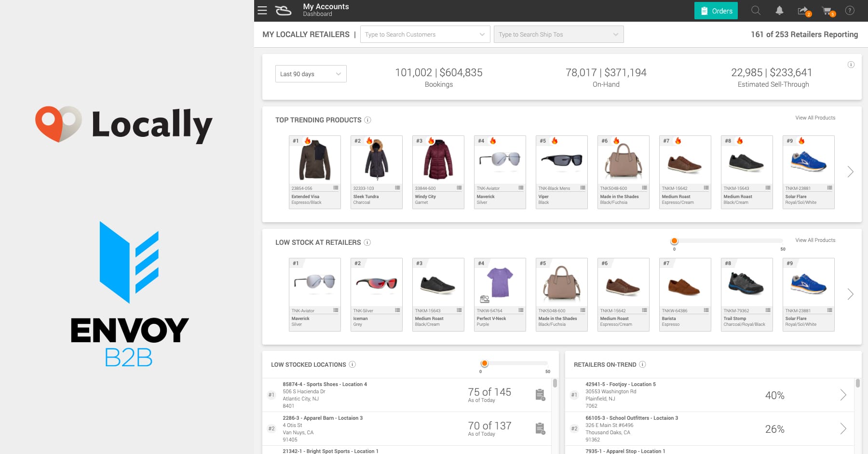868x454 pixels.
Task: Click the Locally cloud logo
Action: (284, 10)
